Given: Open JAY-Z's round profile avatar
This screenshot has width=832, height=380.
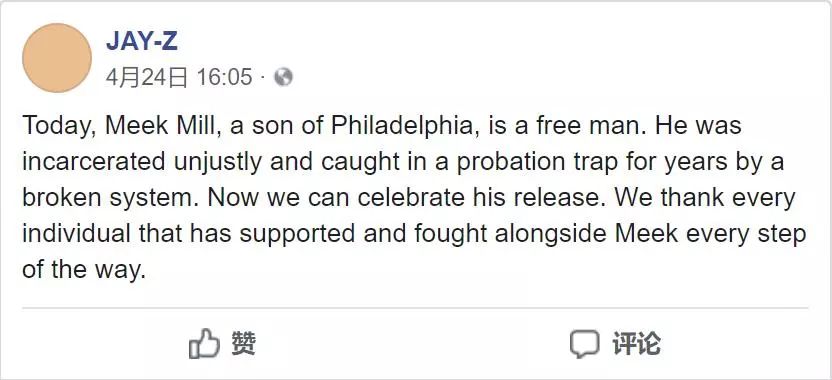Looking at the screenshot, I should pyautogui.click(x=57, y=58).
